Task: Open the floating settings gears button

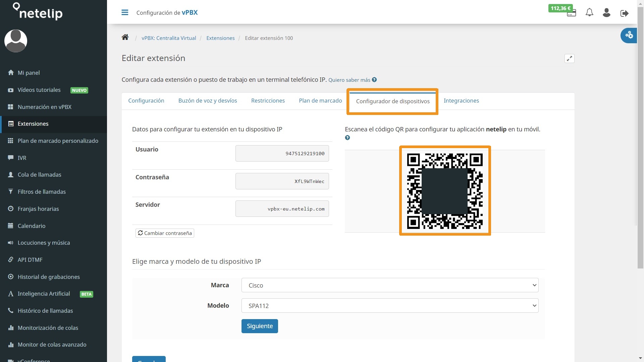Action: click(x=629, y=35)
